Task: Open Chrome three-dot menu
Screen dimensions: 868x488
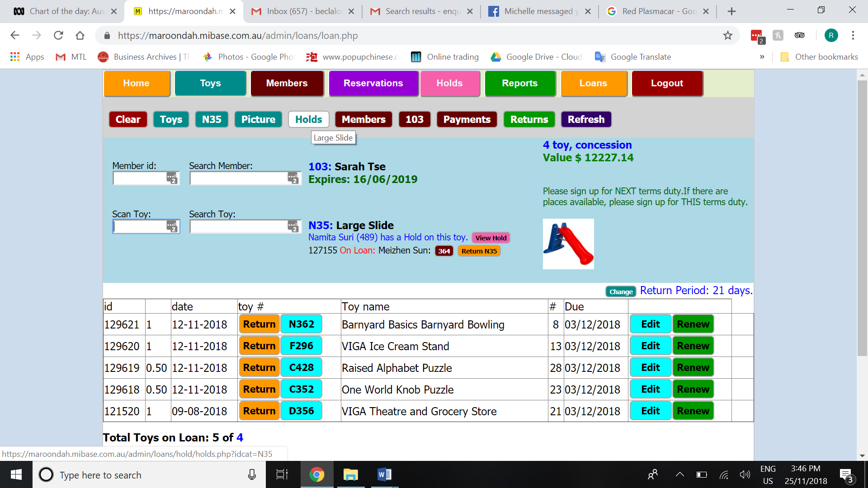Action: (x=853, y=35)
